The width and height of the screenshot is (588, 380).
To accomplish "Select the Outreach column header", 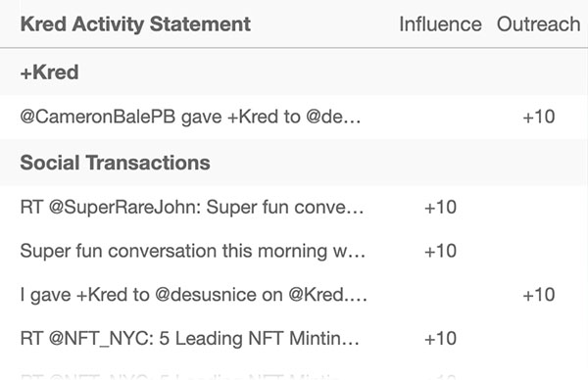I will point(538,24).
